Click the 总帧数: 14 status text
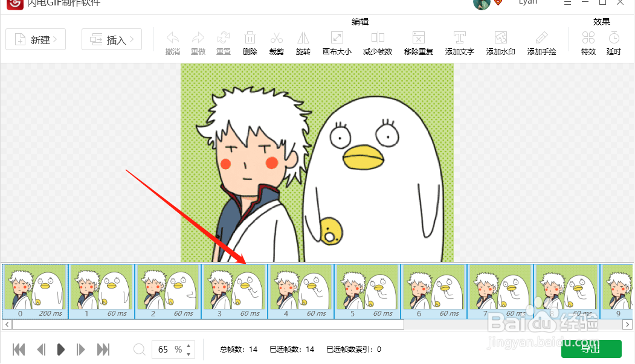The height and width of the screenshot is (364, 635). click(239, 350)
